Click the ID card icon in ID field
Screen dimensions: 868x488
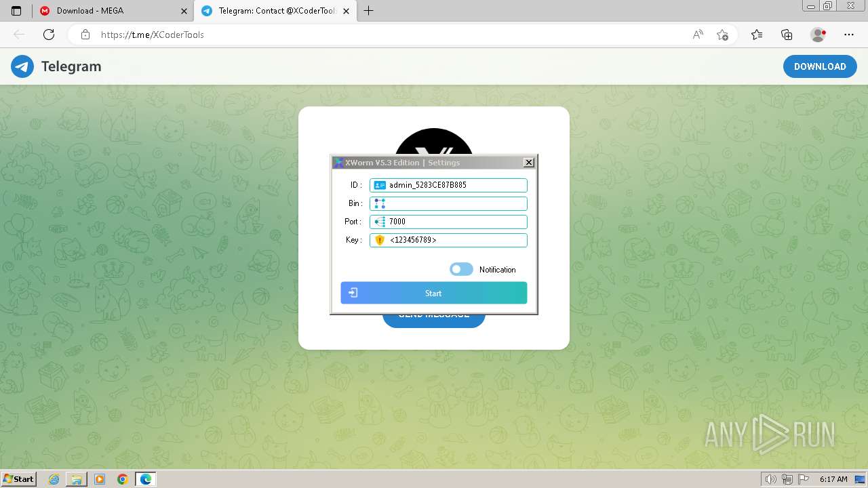[x=380, y=185]
